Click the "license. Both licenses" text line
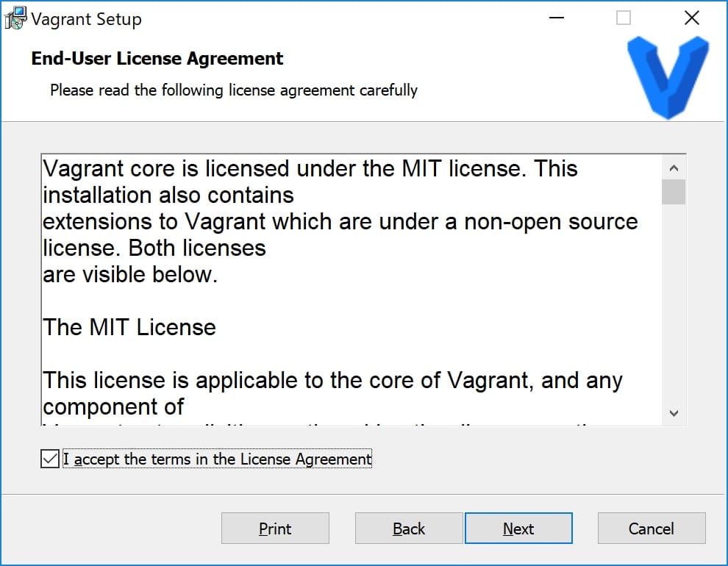The height and width of the screenshot is (566, 728). click(x=154, y=248)
